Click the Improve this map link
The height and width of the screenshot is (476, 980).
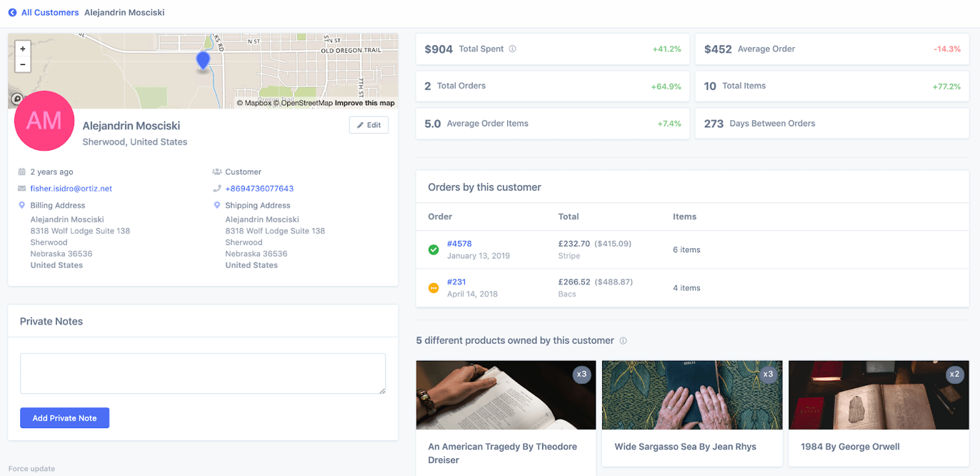[x=364, y=102]
